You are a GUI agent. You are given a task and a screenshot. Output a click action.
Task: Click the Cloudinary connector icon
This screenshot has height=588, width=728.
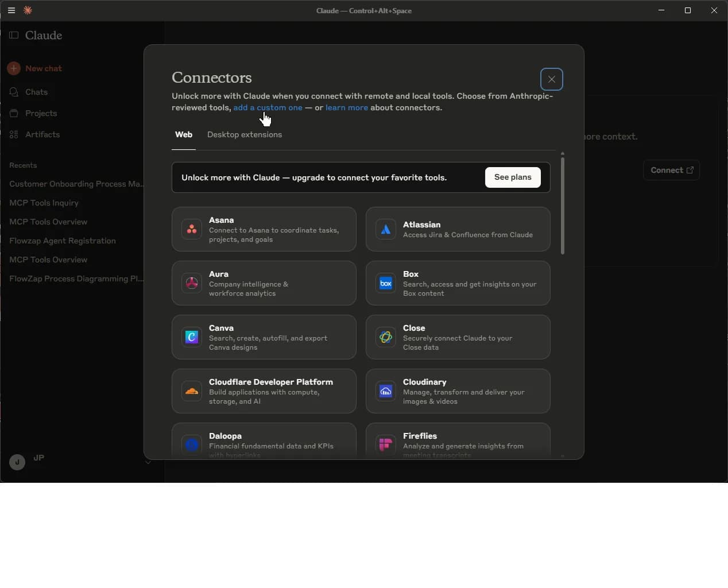(x=386, y=391)
